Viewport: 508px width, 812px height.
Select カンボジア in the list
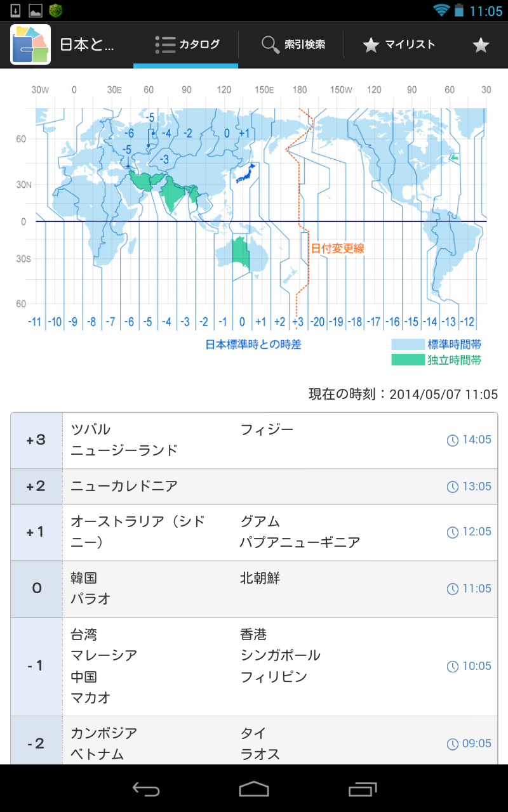(x=104, y=733)
